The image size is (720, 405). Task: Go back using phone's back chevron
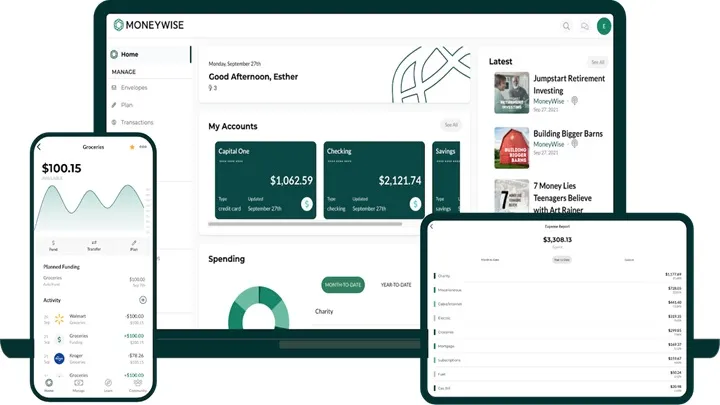(x=39, y=147)
